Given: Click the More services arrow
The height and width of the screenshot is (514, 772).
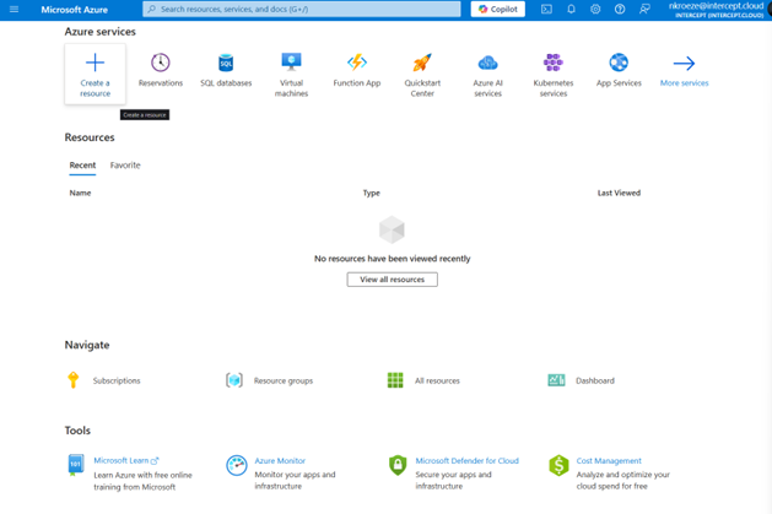Looking at the screenshot, I should pos(684,63).
